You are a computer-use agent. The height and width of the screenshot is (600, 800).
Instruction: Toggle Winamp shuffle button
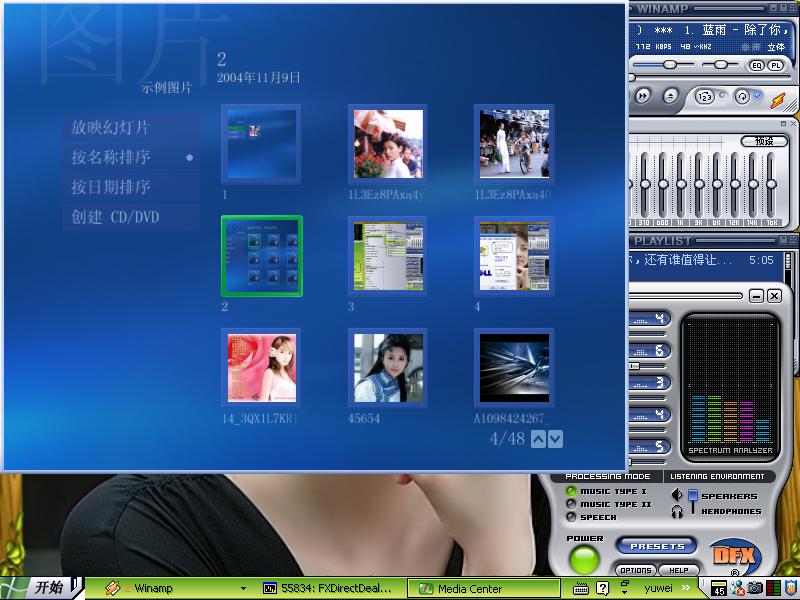(x=704, y=97)
